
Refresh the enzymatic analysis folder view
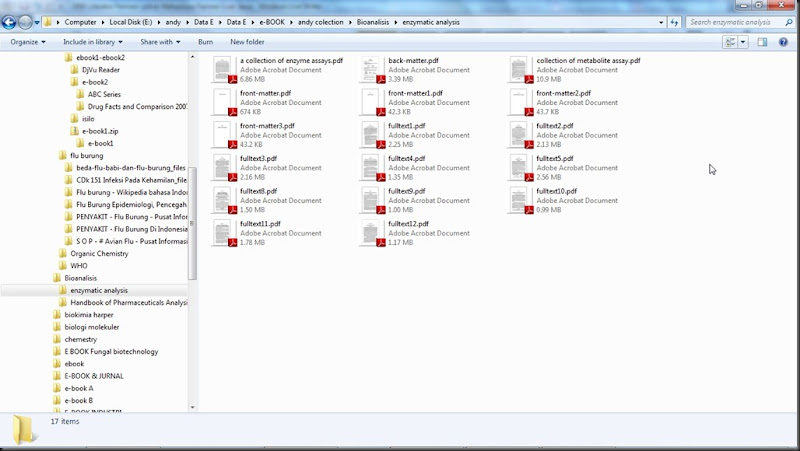click(674, 22)
